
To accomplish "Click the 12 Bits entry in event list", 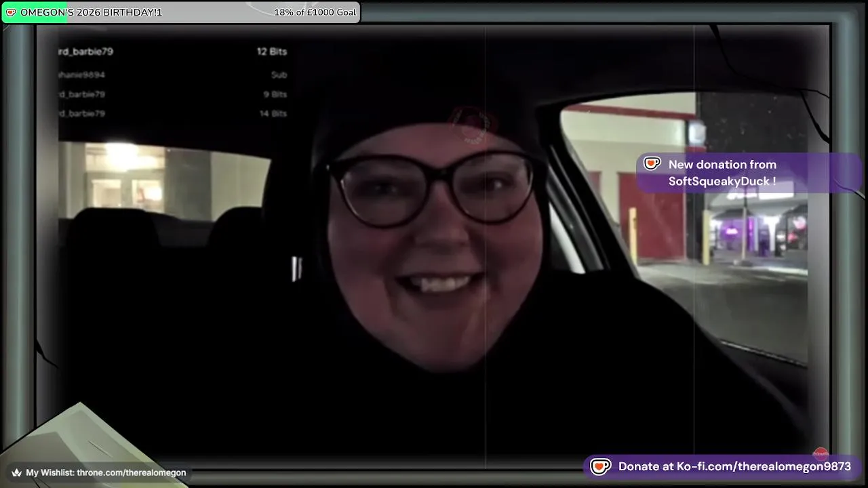I will click(271, 52).
